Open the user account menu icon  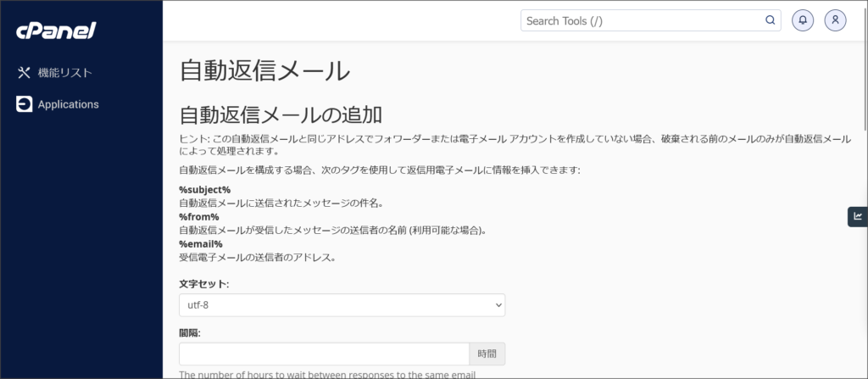[835, 21]
